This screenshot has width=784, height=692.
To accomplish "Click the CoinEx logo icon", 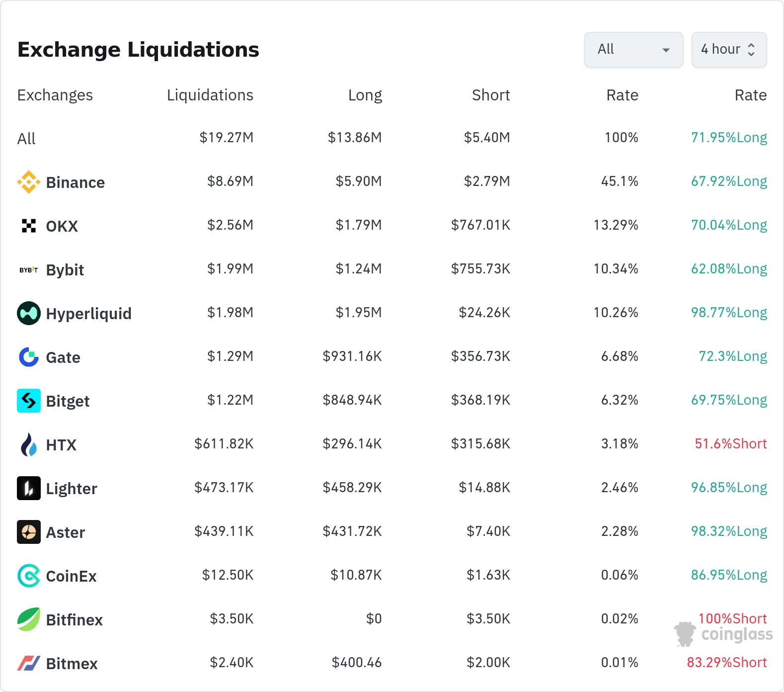I will pos(29,576).
